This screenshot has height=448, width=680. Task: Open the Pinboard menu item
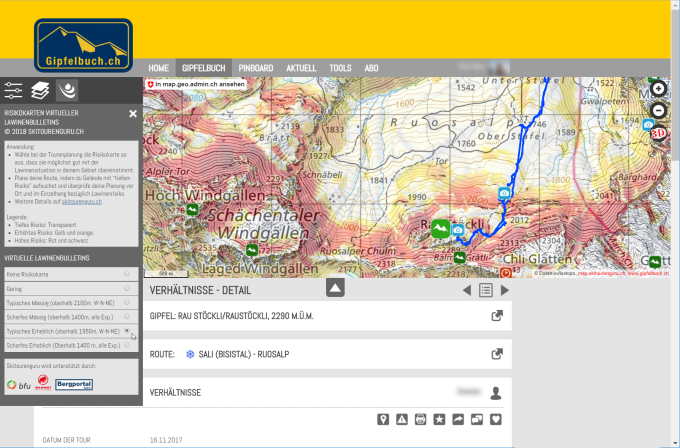click(256, 68)
